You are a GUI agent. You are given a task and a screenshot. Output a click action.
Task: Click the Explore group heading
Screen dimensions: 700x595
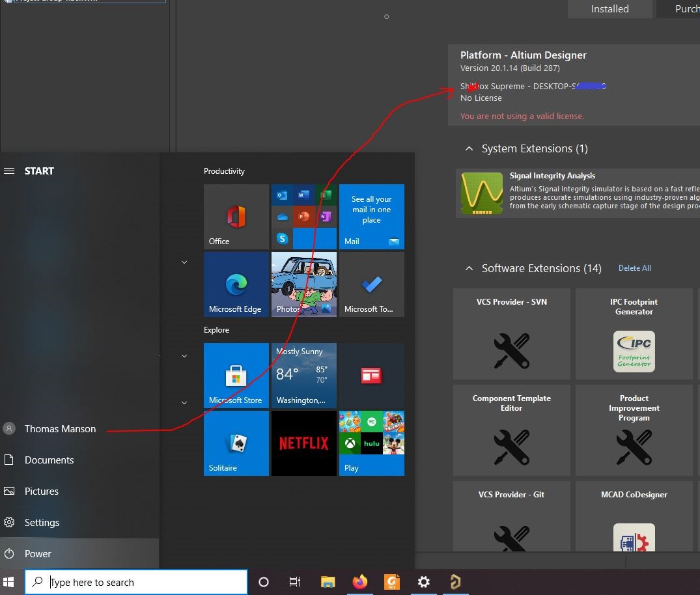click(217, 330)
